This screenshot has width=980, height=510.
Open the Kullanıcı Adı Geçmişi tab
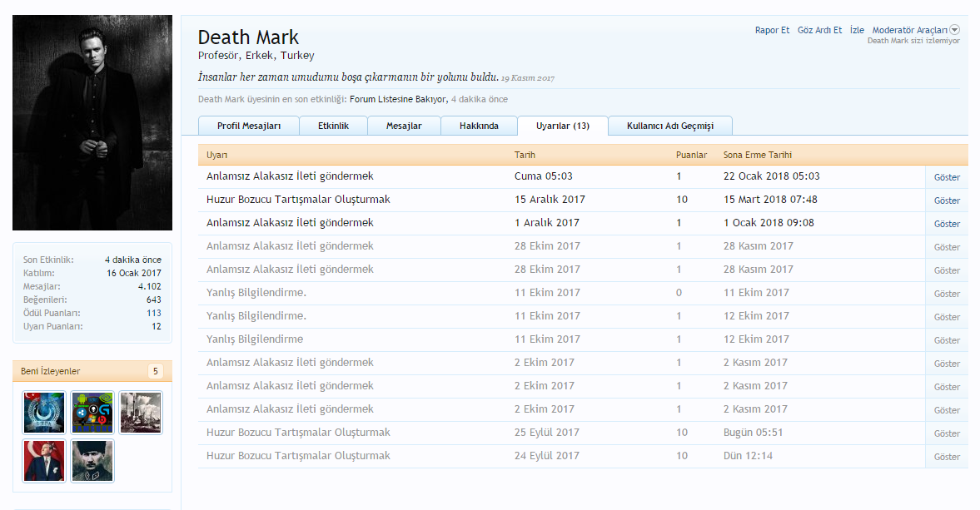point(669,126)
